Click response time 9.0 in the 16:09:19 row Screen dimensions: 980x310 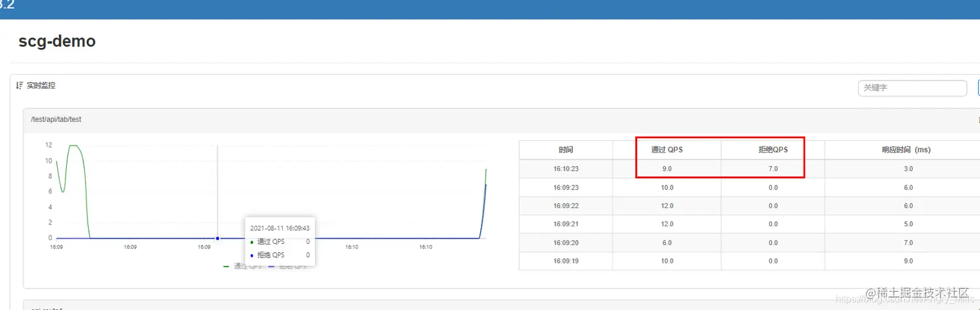908,261
